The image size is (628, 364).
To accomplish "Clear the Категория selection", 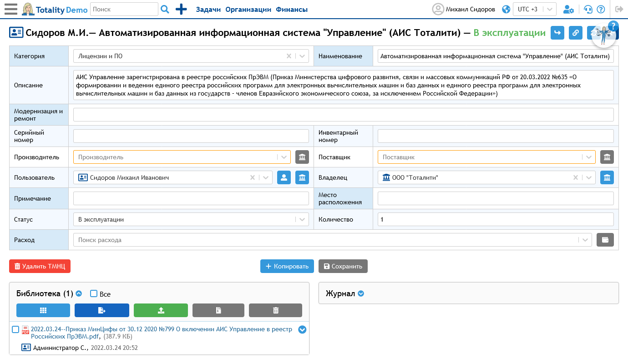I will (289, 56).
